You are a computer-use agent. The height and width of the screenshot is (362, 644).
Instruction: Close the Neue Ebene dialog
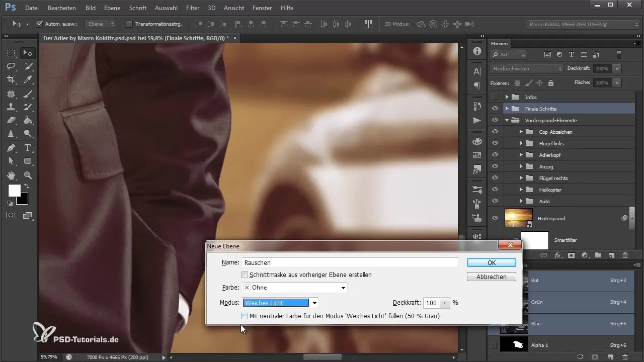click(509, 245)
